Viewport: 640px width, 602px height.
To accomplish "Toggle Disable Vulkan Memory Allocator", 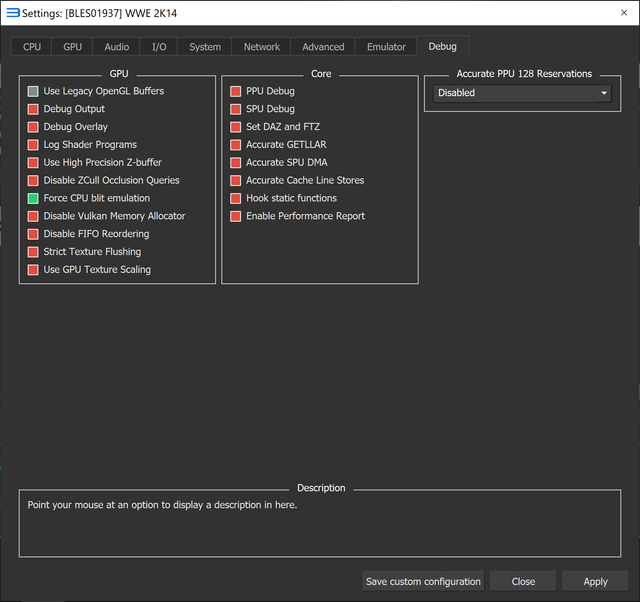I will coord(33,216).
